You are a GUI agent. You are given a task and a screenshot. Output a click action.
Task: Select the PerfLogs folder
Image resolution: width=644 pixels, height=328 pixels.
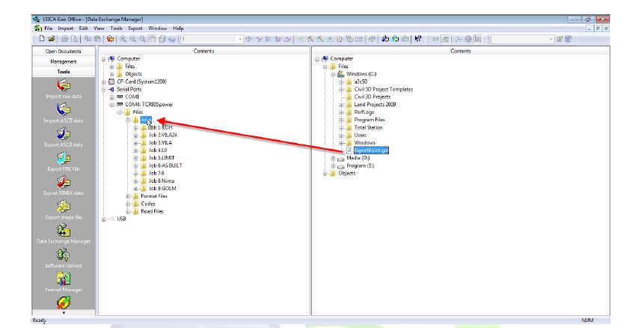[x=364, y=112]
